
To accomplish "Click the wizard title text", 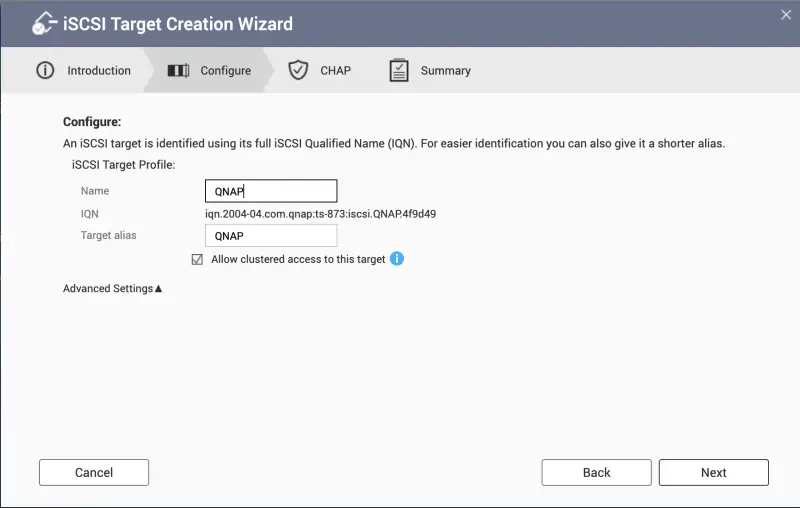I will tap(178, 24).
